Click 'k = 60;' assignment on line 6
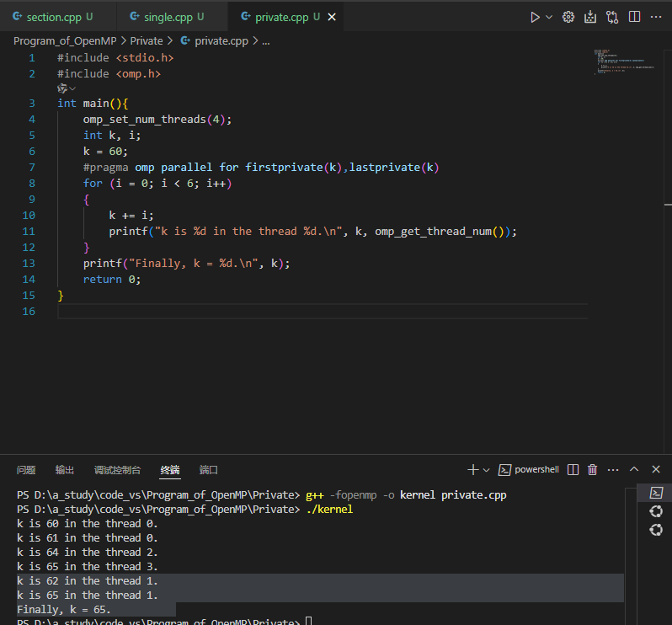Viewport: 672px width, 625px height. pos(105,152)
